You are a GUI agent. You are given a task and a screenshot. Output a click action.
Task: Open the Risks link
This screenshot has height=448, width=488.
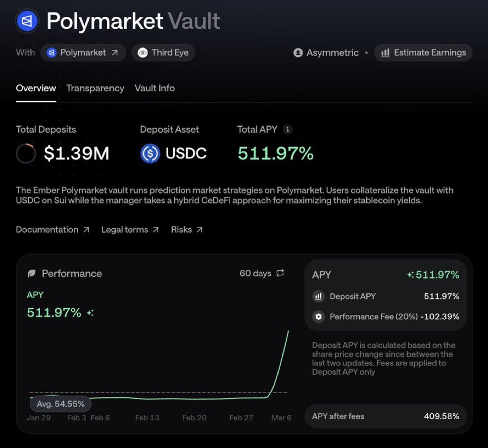click(187, 230)
